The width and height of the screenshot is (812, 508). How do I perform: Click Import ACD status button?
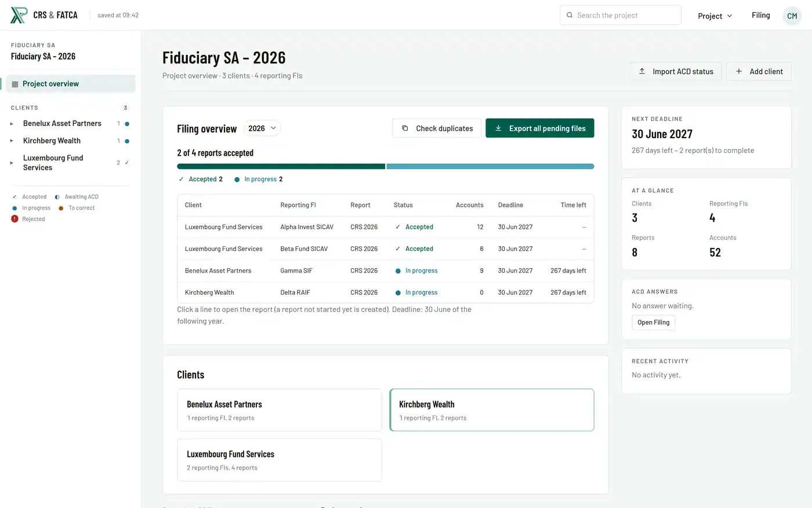[676, 71]
